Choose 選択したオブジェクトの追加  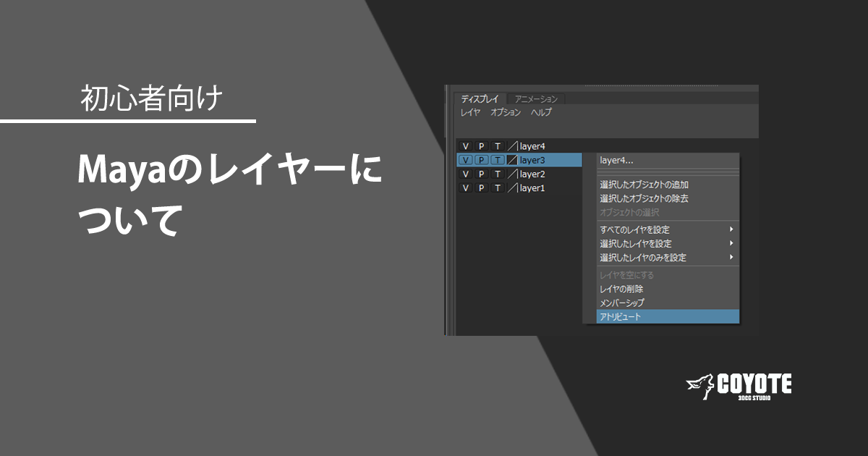pyautogui.click(x=668, y=185)
